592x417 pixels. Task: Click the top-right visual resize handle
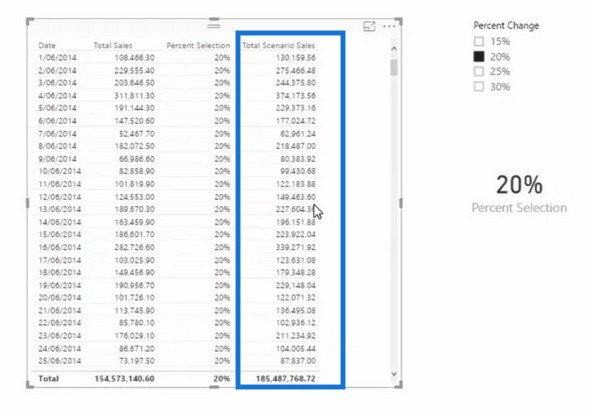(x=399, y=21)
